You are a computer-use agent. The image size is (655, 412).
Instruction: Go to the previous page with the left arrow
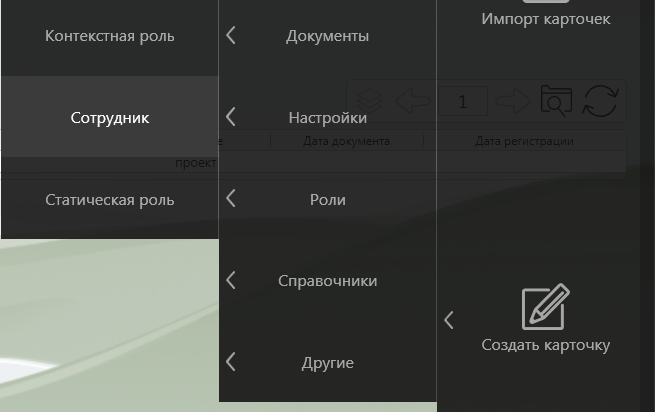(412, 101)
